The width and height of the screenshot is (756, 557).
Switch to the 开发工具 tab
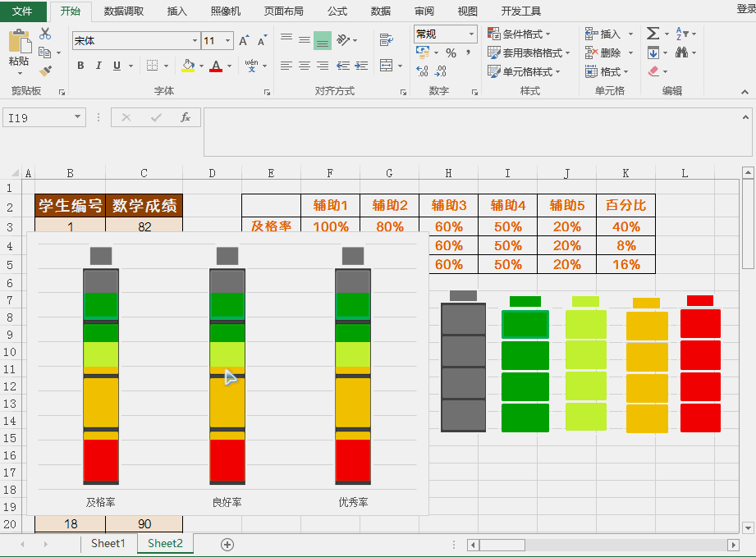tap(520, 11)
